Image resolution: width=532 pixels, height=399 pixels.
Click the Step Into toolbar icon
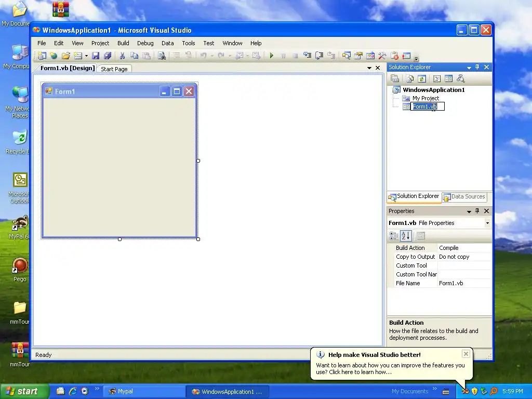[x=307, y=56]
